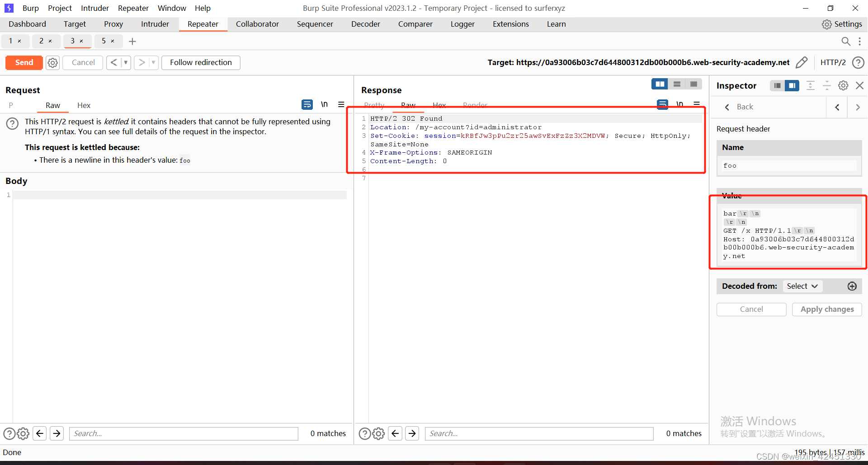Open forward history dropdown arrow
Image resolution: width=868 pixels, height=465 pixels.
(x=153, y=62)
